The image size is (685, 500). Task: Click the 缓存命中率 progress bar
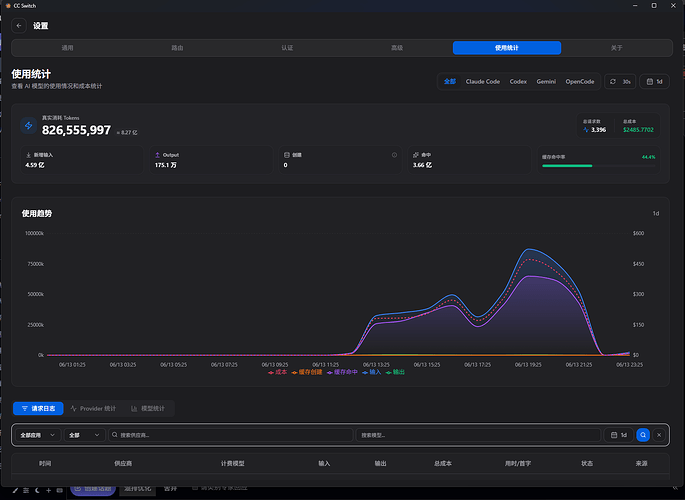pyautogui.click(x=599, y=166)
